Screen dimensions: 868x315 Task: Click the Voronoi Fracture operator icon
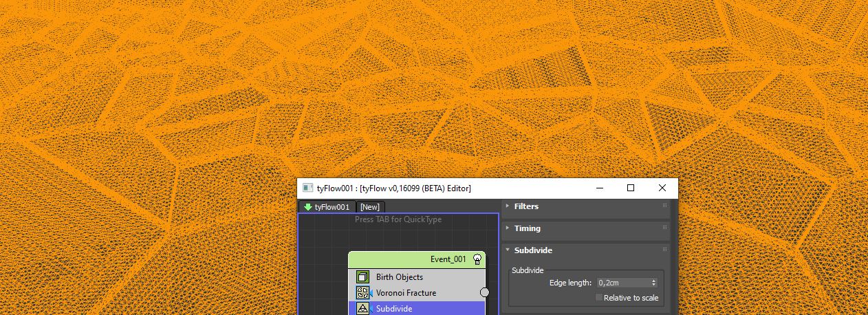(362, 293)
